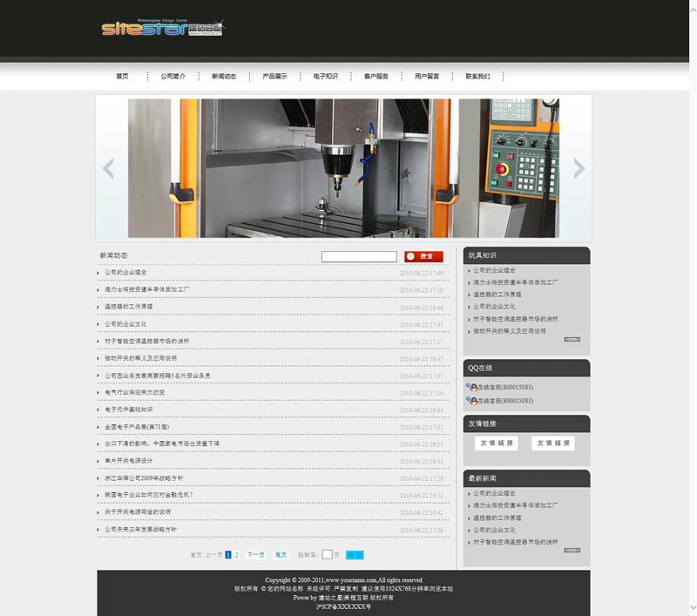The width and height of the screenshot is (697, 616).
Task: Go to previous slide with left arrow
Action: (108, 168)
